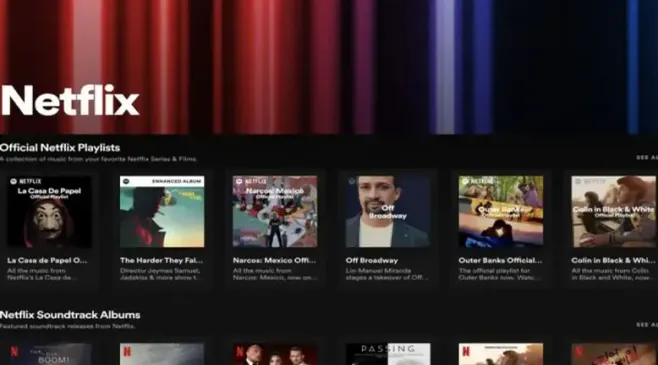Open The Harder They Fall enhanced album cover

162,211
